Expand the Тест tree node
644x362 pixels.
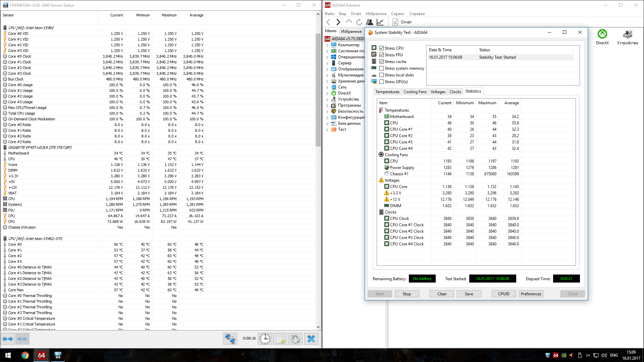coord(327,129)
